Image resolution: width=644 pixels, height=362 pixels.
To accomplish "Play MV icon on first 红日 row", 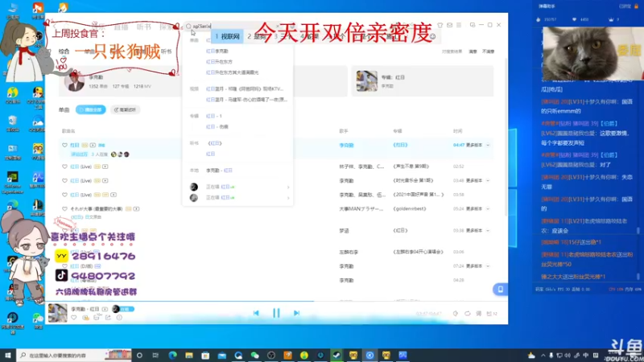I will pos(93,145).
